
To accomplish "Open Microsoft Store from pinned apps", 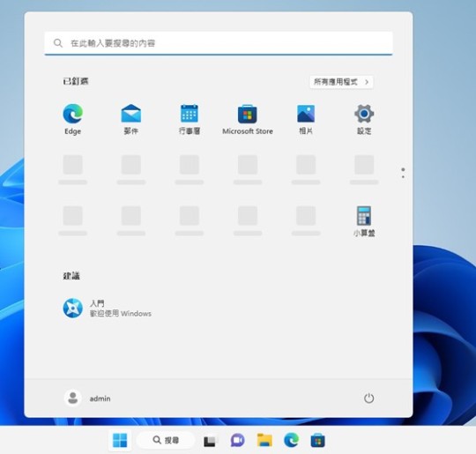I will click(x=248, y=119).
